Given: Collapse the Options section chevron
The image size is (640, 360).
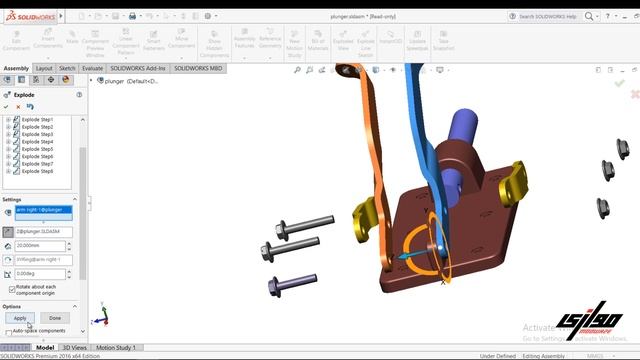Looking at the screenshot, I should point(75,306).
